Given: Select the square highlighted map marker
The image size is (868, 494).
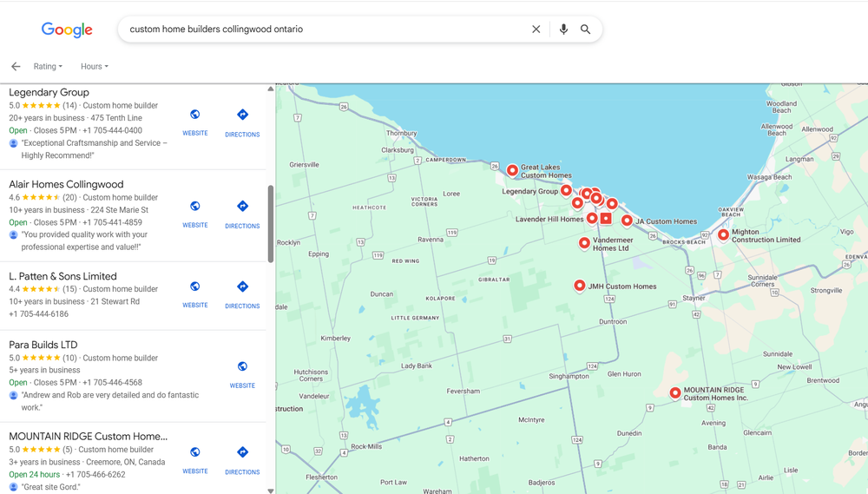Looking at the screenshot, I should click(606, 218).
